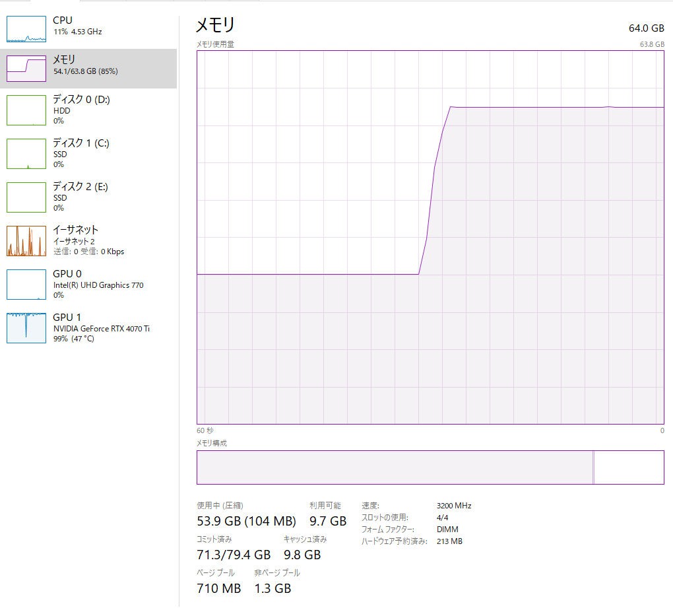Screen dimensions: 673x616
Task: Select the ディスク 0 (D:) graph thumbnail
Action: [x=26, y=110]
